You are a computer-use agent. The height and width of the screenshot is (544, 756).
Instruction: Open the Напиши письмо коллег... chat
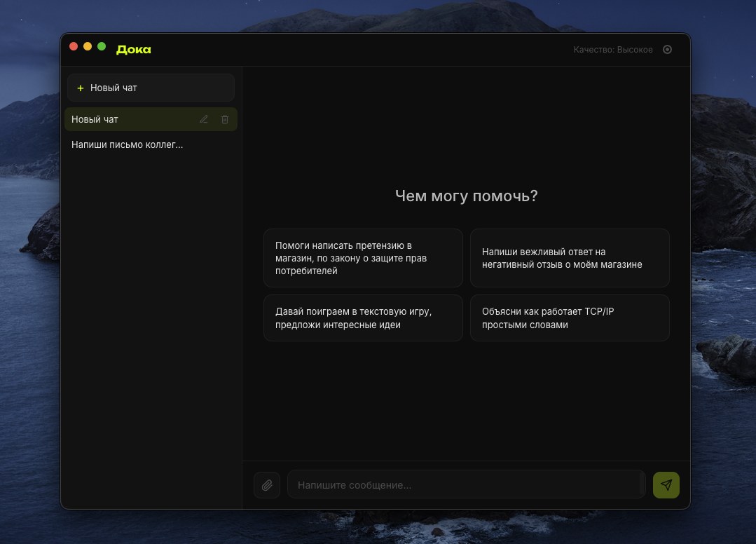[x=151, y=144]
